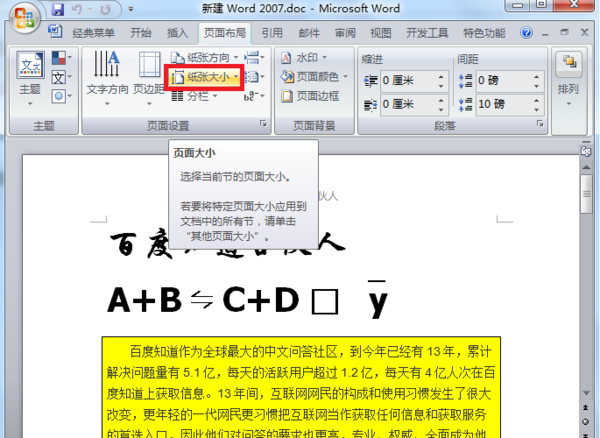Open the Customize Quick Access Toolbar arrow
Viewport: 600px width, 438px height.
[x=131, y=9]
